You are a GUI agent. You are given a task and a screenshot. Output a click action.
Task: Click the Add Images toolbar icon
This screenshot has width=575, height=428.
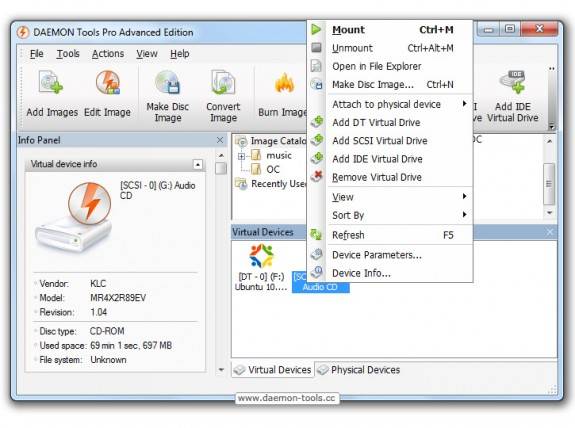coord(51,83)
